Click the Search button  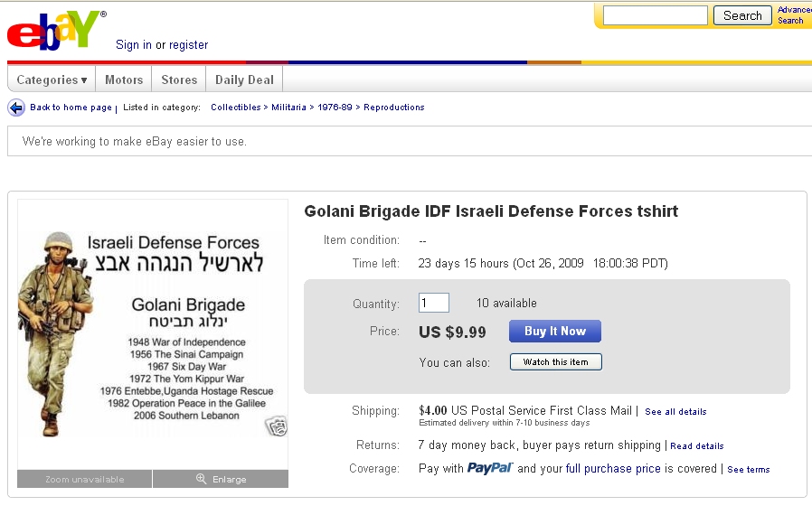742,15
